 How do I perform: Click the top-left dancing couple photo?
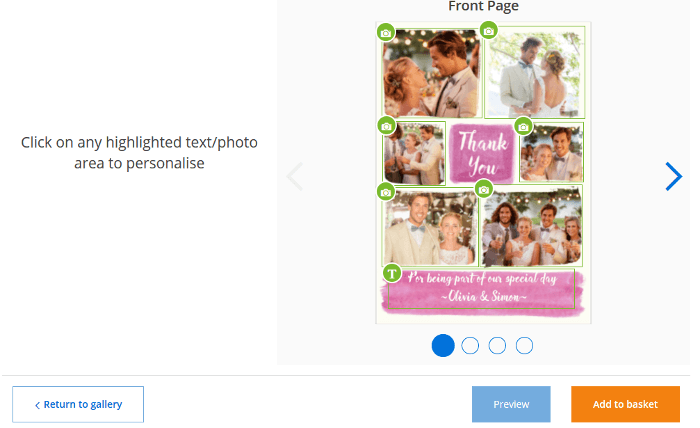[x=432, y=72]
